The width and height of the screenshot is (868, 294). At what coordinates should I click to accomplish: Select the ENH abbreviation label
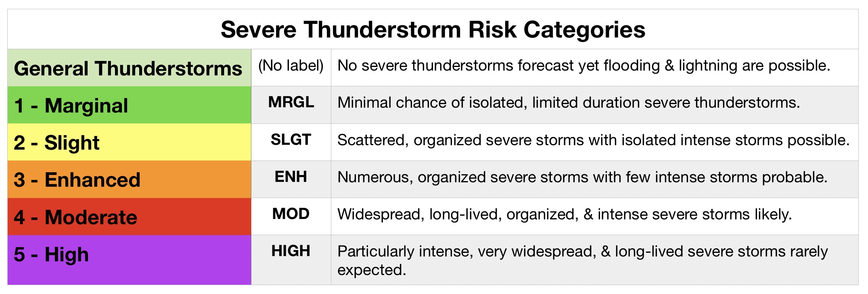pyautogui.click(x=291, y=177)
